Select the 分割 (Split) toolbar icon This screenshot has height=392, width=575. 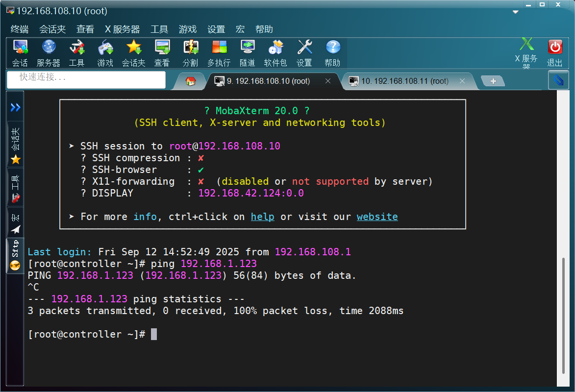191,53
